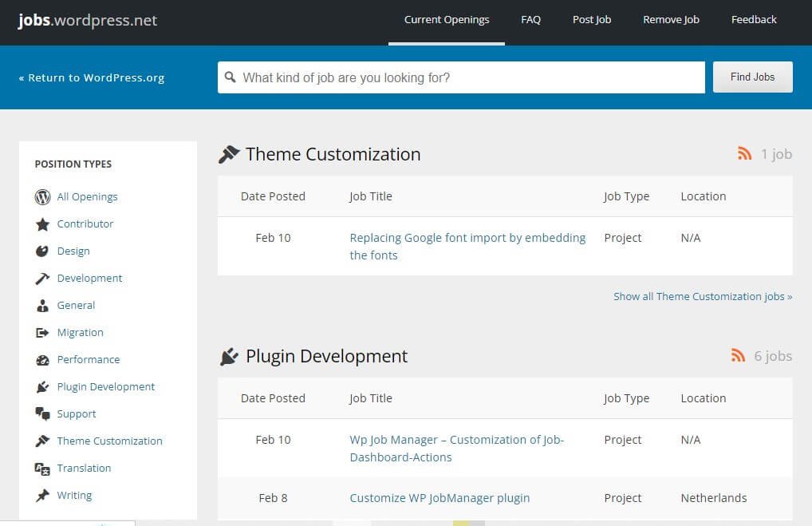Select Theme Customization in sidebar
This screenshot has height=526, width=812.
(110, 441)
